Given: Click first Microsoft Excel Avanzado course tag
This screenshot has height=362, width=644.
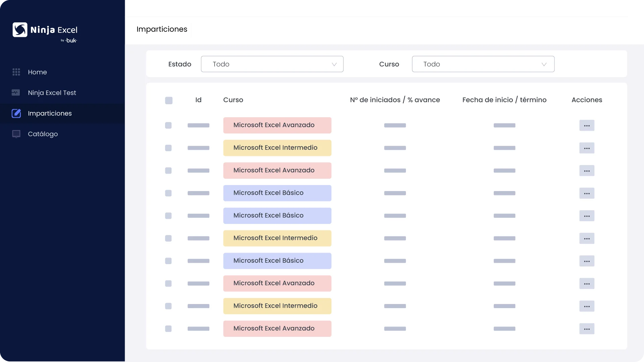Looking at the screenshot, I should tap(277, 125).
